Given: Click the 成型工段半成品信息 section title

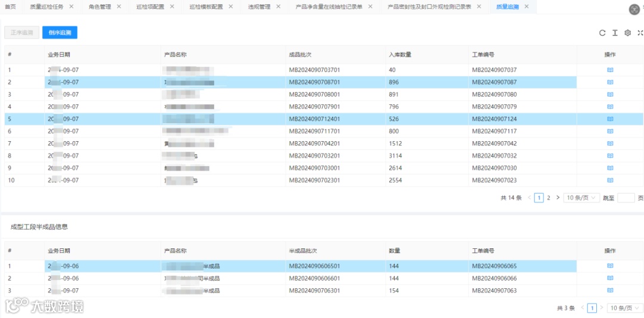Looking at the screenshot, I should [x=39, y=226].
